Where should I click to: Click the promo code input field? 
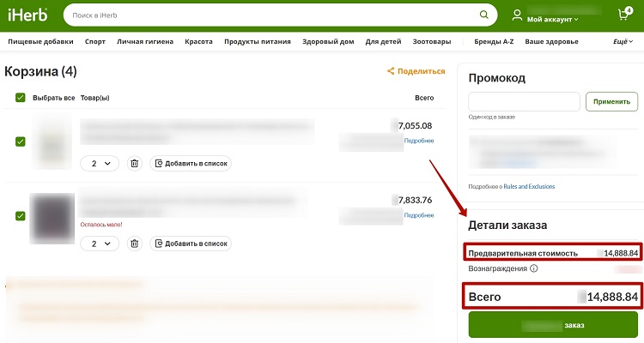pos(524,101)
